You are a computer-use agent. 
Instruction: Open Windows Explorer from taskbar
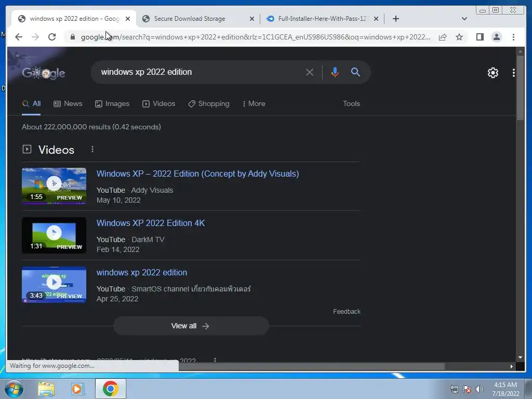pyautogui.click(x=46, y=389)
